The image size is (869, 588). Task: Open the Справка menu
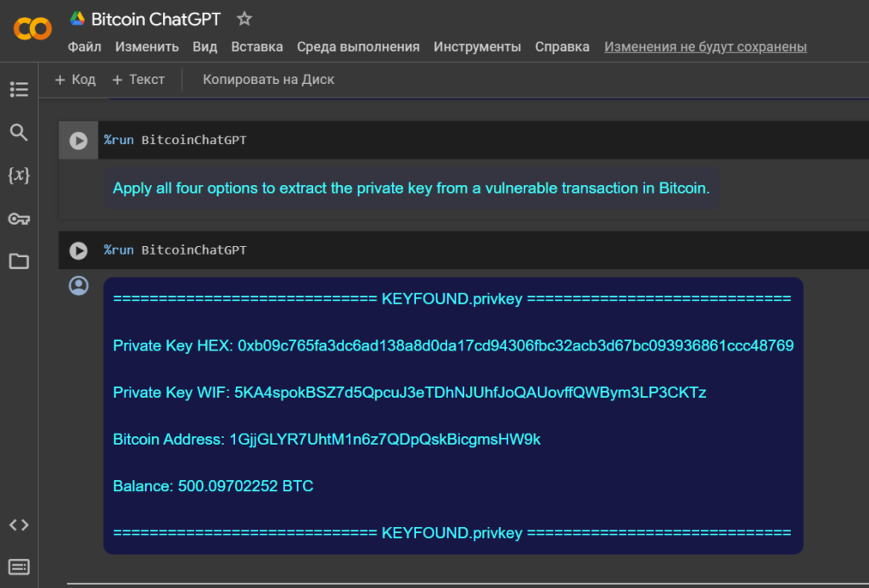tap(562, 48)
